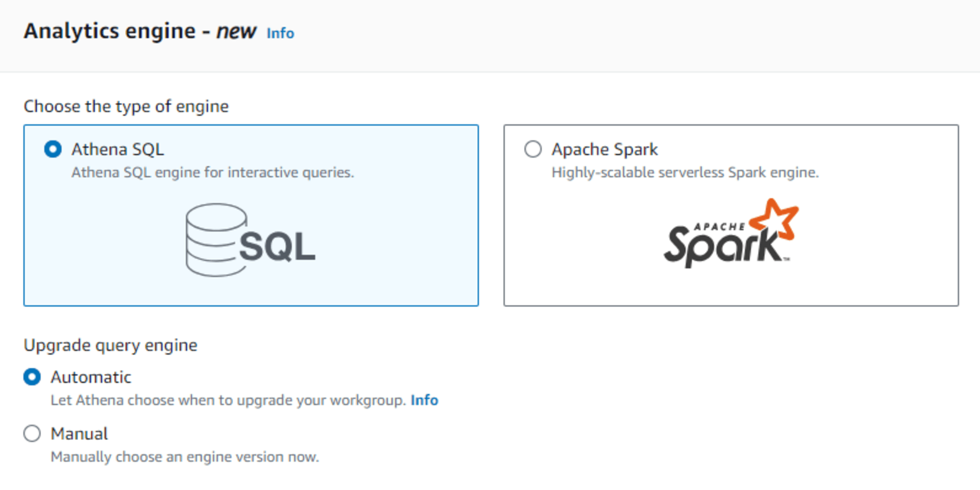Click the 'Athena SQL' option label
This screenshot has width=980, height=490.
[118, 149]
